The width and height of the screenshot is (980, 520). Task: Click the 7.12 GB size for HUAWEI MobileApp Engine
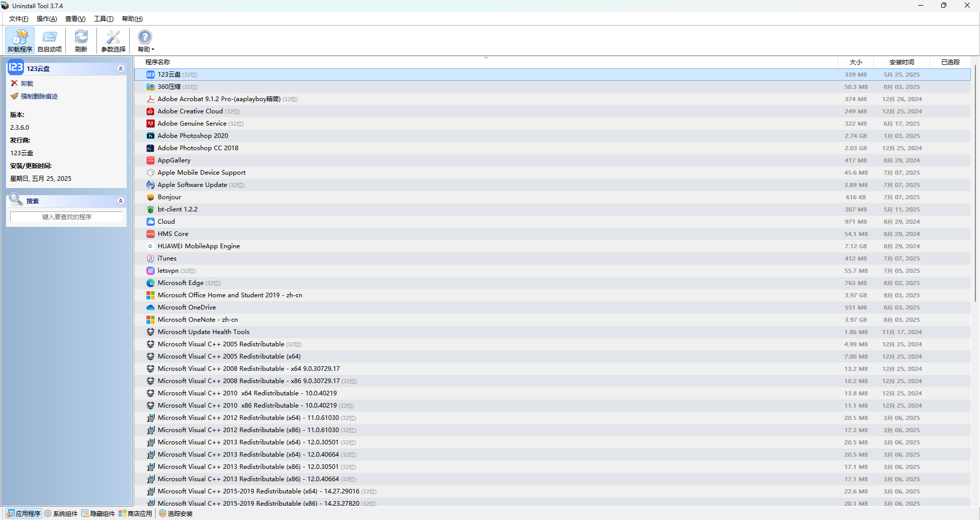(x=855, y=246)
